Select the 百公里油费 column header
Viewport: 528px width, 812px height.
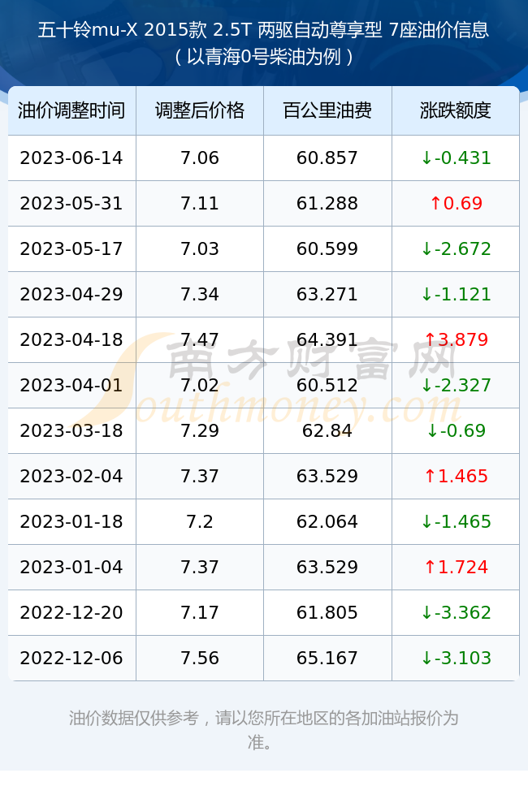[327, 110]
